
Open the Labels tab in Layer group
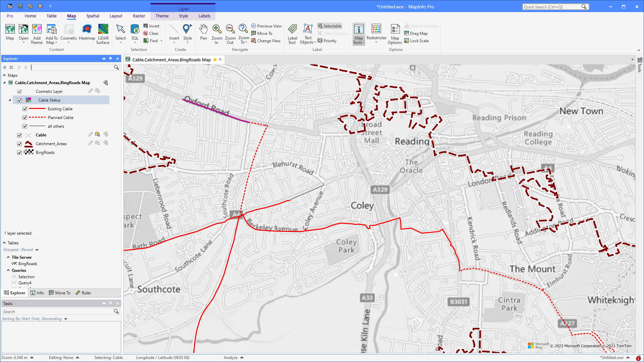[x=204, y=16]
